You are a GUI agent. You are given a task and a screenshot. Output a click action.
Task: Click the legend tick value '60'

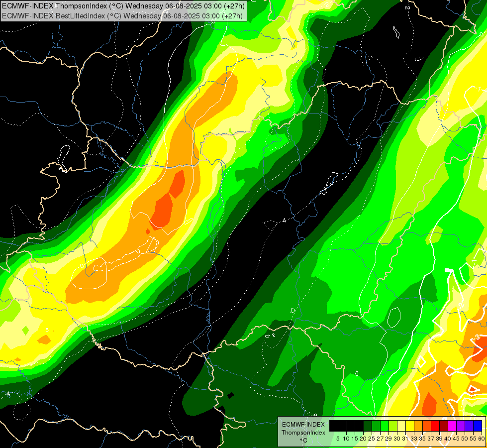pos(482,439)
